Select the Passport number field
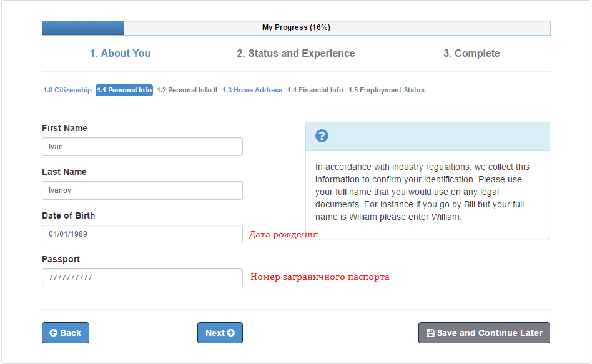This screenshot has width=592, height=364. coord(142,278)
